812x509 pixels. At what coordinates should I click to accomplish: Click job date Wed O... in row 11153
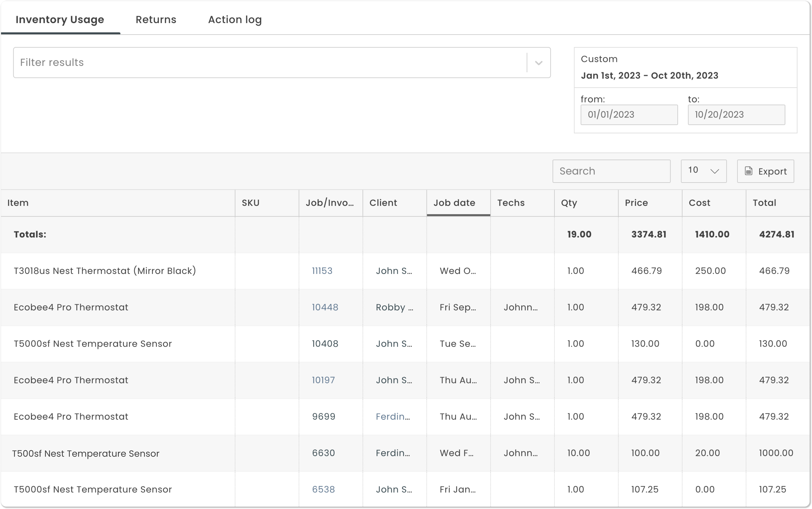(458, 271)
